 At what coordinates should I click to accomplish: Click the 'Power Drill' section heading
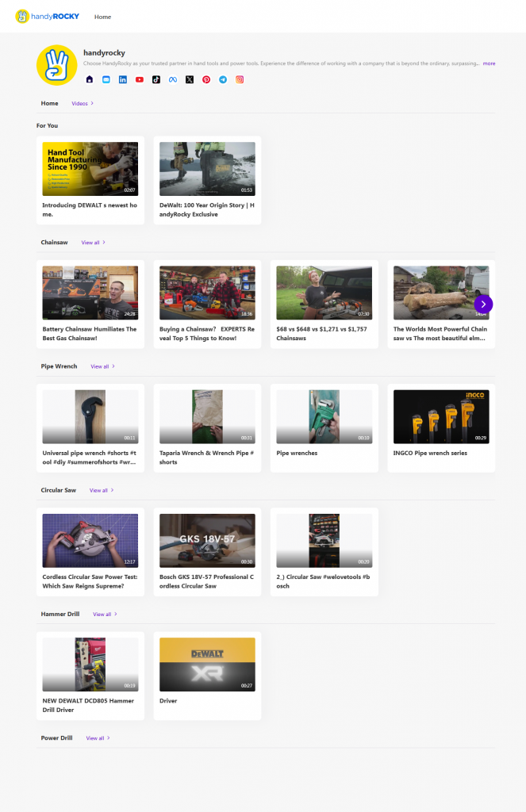click(56, 738)
